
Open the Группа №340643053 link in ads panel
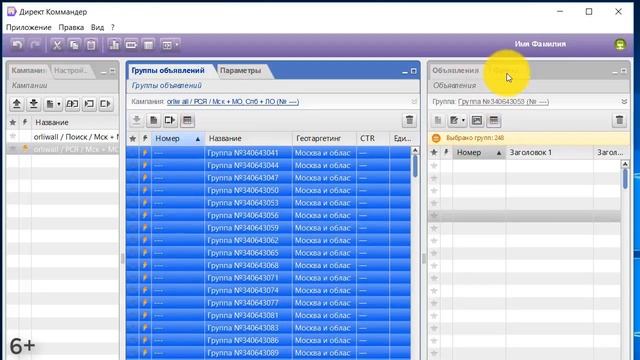coord(503,102)
